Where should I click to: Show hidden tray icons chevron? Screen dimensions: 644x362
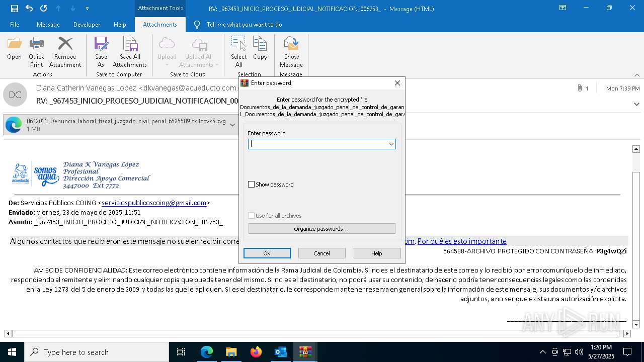(542, 352)
